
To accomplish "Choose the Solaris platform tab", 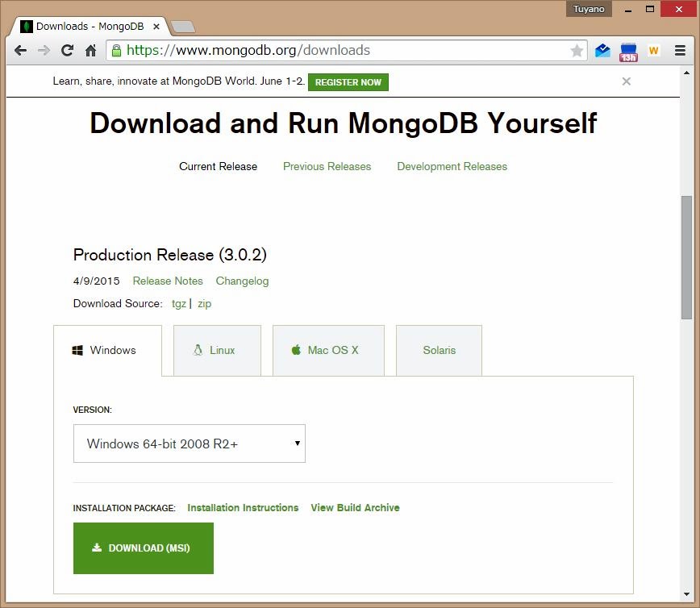I will [439, 351].
